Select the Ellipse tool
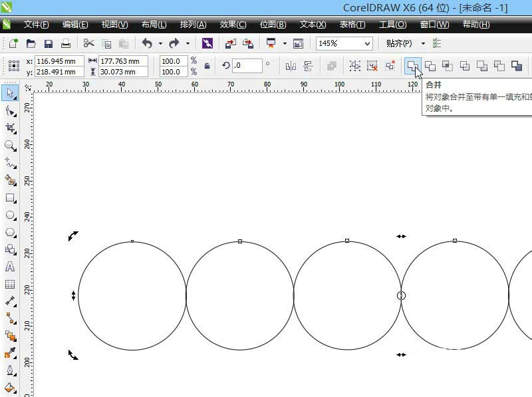This screenshot has width=532, height=397. (x=10, y=215)
